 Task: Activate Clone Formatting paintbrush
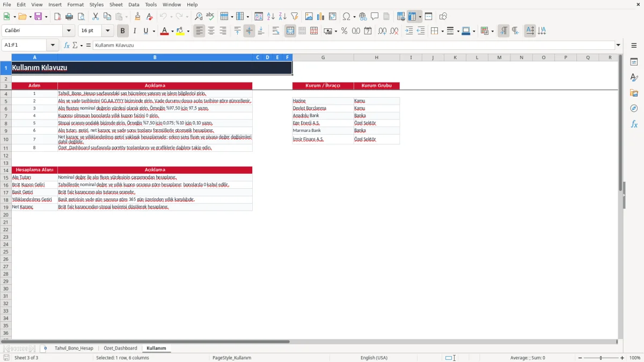tap(137, 17)
